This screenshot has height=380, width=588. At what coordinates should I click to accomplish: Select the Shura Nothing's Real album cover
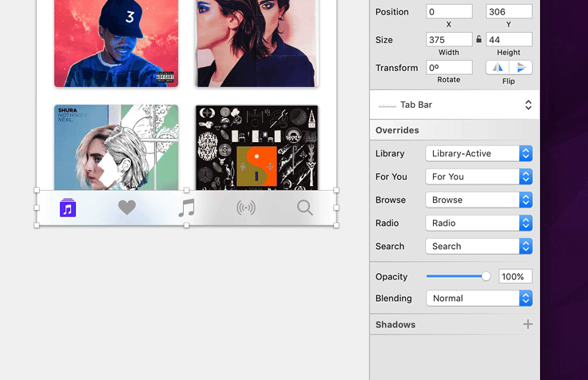[x=117, y=148]
